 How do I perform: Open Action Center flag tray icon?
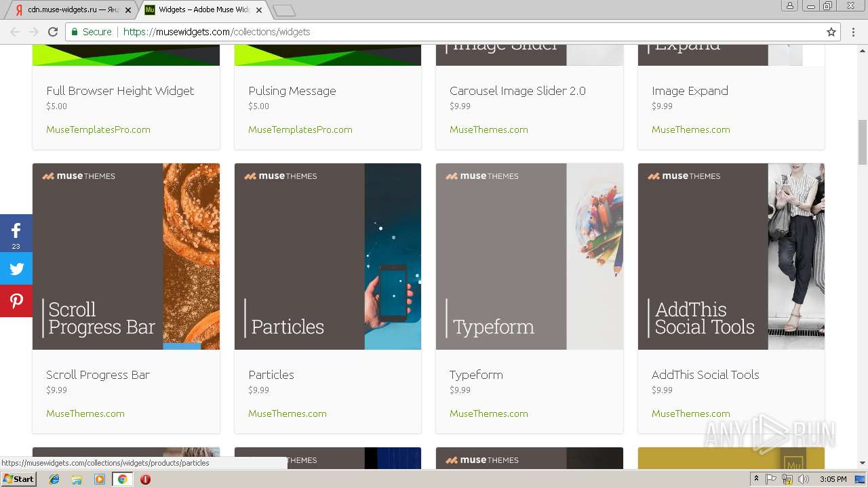(x=771, y=479)
